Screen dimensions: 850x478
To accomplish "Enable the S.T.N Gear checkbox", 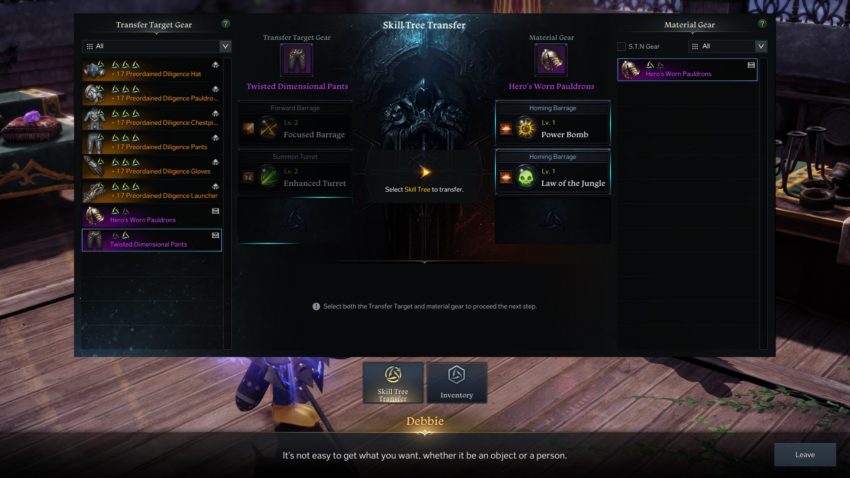I will point(622,47).
